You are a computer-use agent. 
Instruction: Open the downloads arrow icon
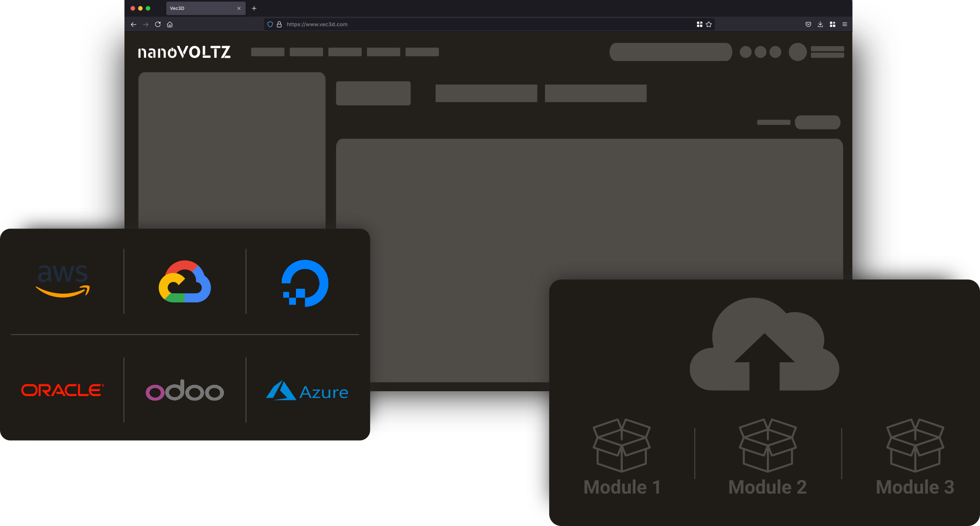click(x=820, y=24)
